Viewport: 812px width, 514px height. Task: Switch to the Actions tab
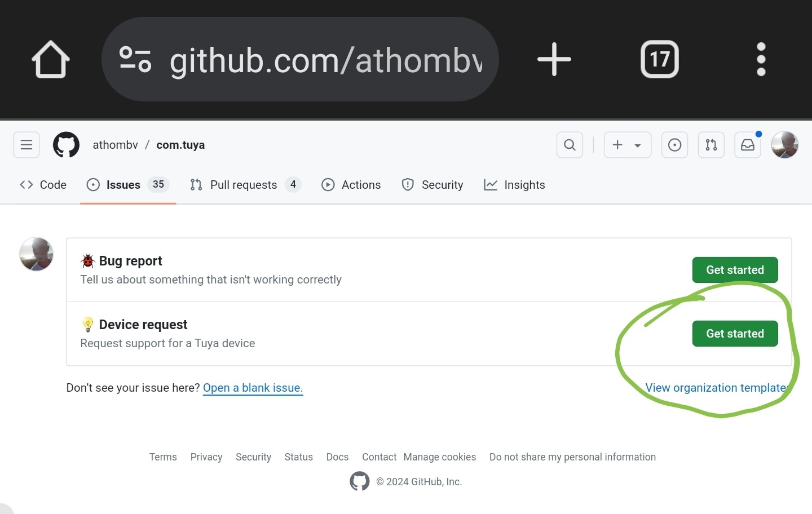click(x=351, y=185)
